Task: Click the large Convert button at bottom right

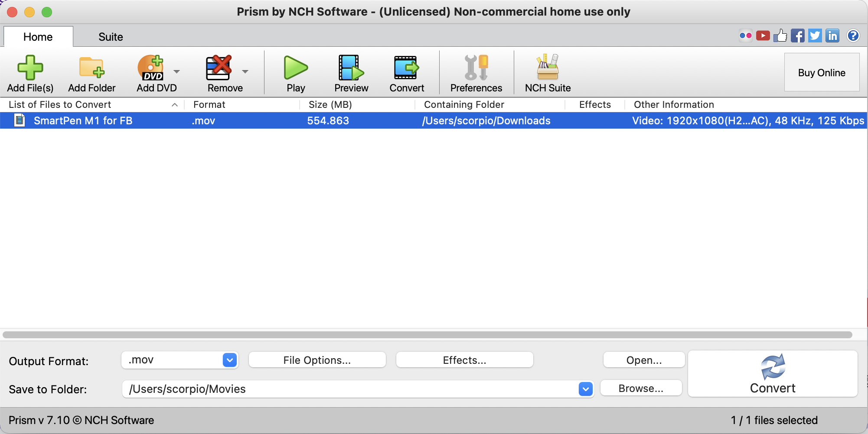Action: (773, 374)
